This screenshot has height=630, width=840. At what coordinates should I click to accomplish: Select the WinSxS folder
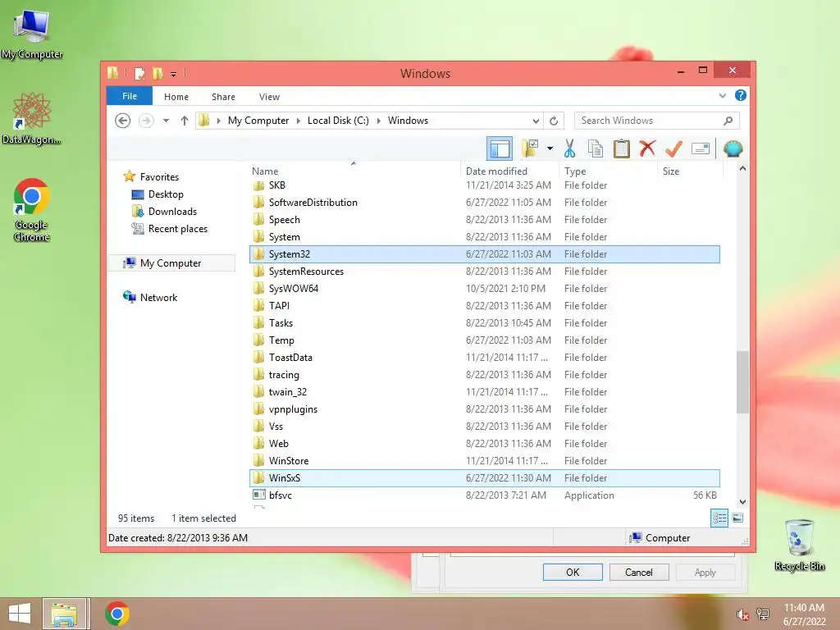pos(485,478)
